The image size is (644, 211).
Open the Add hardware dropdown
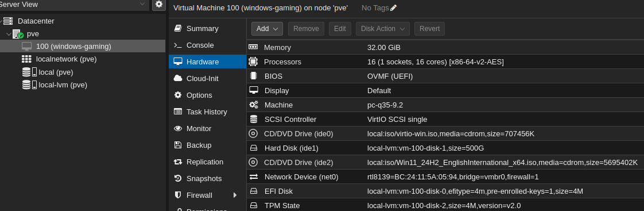coord(267,29)
